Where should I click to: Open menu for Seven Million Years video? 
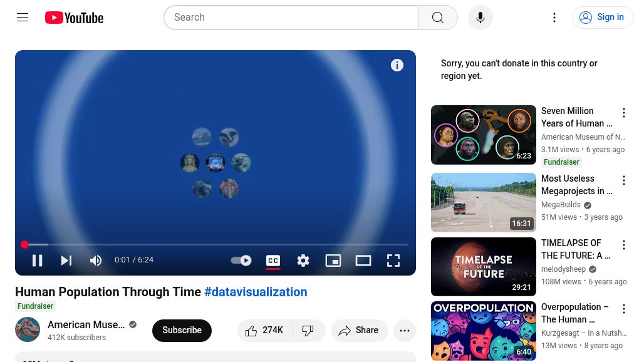click(623, 113)
